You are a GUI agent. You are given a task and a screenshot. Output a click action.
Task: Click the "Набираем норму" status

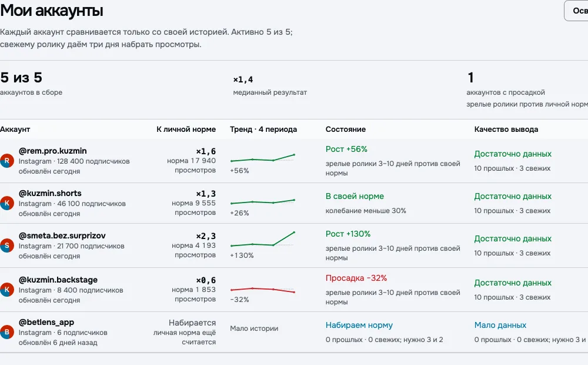click(x=359, y=325)
